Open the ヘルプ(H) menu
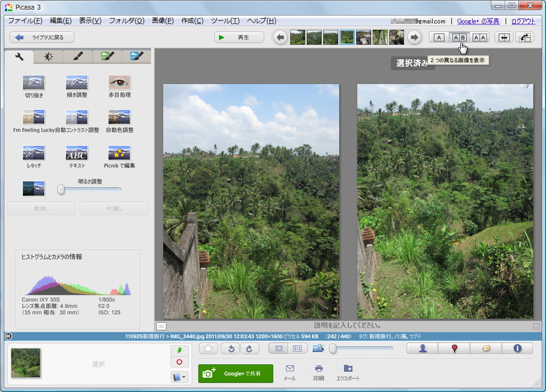This screenshot has width=546, height=392. point(262,21)
